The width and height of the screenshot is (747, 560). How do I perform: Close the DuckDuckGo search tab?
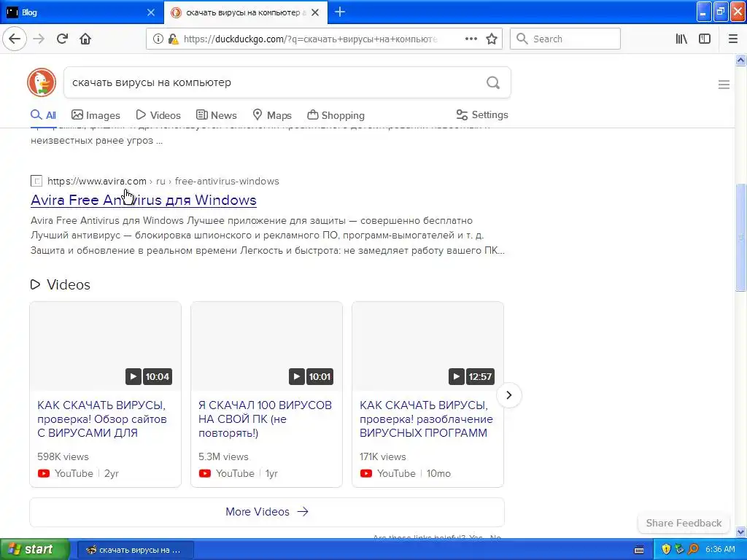pyautogui.click(x=315, y=12)
